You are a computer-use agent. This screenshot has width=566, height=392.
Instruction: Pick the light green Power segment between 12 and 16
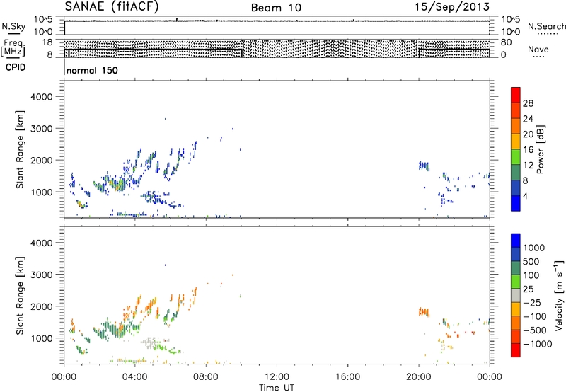coord(516,156)
